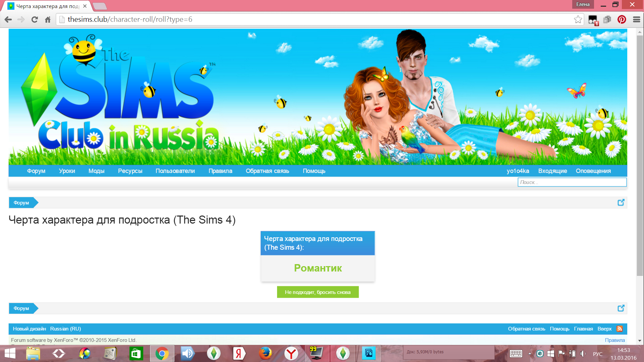This screenshot has height=362, width=644.
Task: Click the footer Правила link
Action: [x=615, y=340]
